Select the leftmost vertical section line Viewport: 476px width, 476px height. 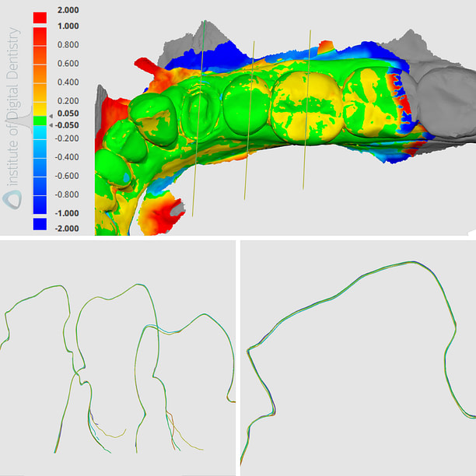click(x=198, y=117)
